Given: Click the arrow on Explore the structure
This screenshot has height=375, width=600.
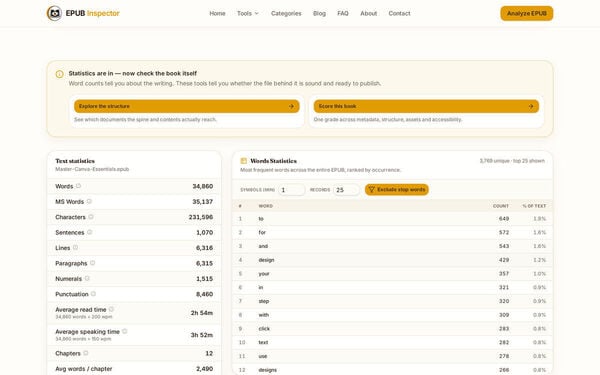Looking at the screenshot, I should [291, 106].
